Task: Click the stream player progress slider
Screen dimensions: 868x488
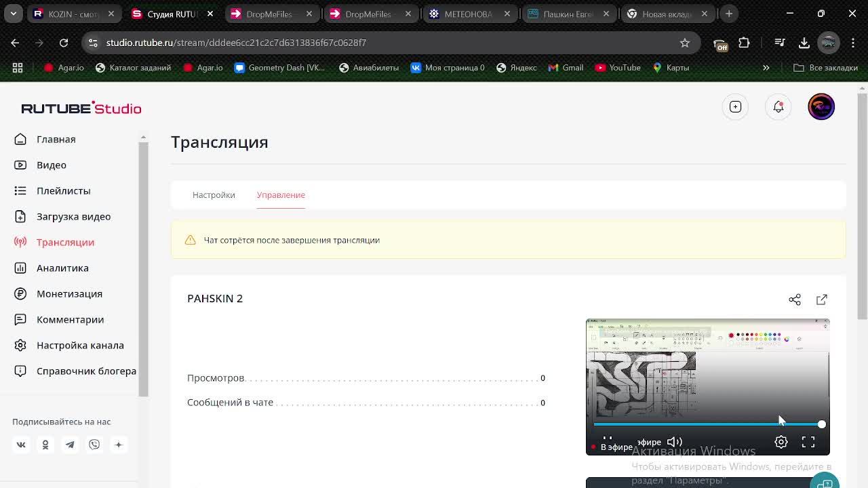Action: tap(707, 424)
